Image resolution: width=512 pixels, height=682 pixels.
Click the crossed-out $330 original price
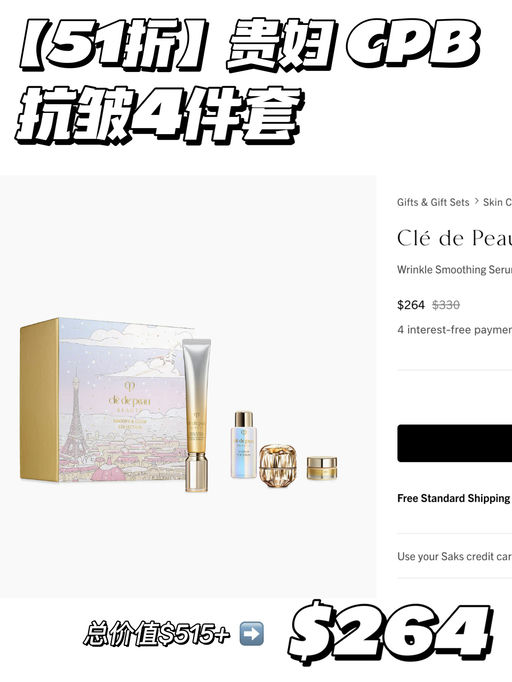(x=446, y=305)
